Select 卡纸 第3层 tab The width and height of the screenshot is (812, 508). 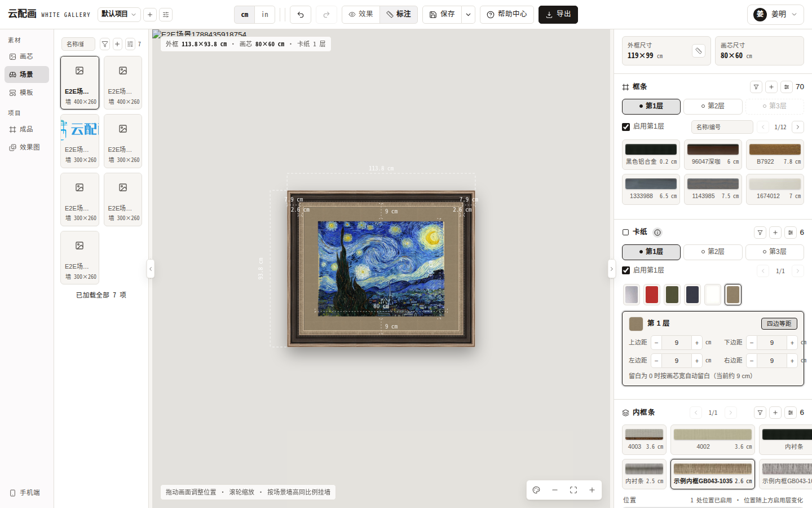pyautogui.click(x=775, y=252)
